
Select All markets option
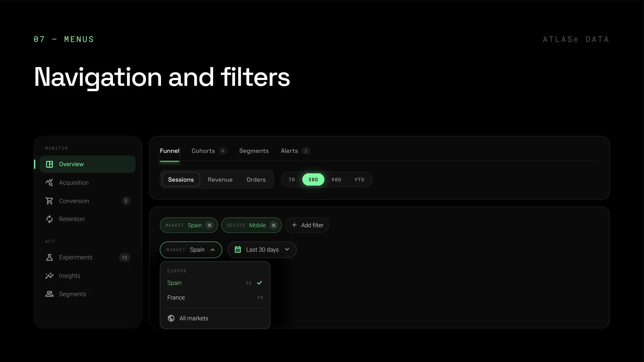(215, 318)
